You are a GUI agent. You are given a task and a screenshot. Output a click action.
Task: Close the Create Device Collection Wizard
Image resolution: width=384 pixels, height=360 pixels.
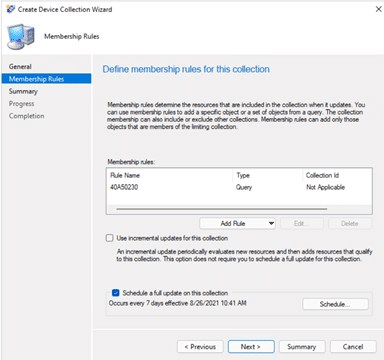pos(378,9)
